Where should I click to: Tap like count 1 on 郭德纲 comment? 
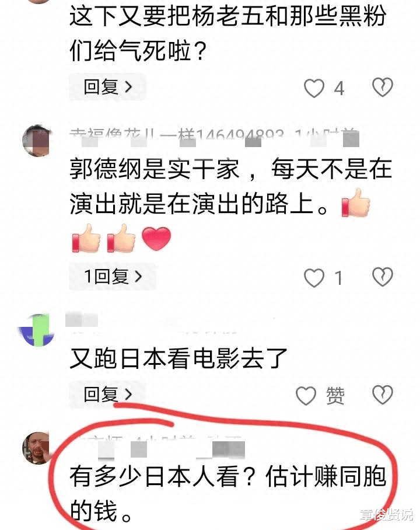point(338,278)
